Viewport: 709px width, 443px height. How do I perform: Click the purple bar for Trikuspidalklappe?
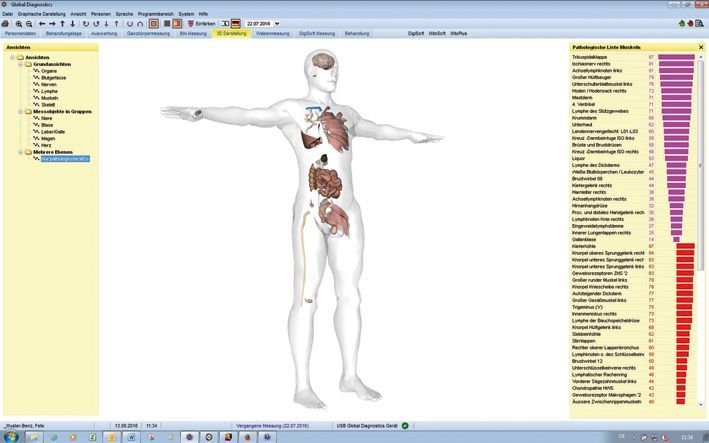click(x=676, y=58)
